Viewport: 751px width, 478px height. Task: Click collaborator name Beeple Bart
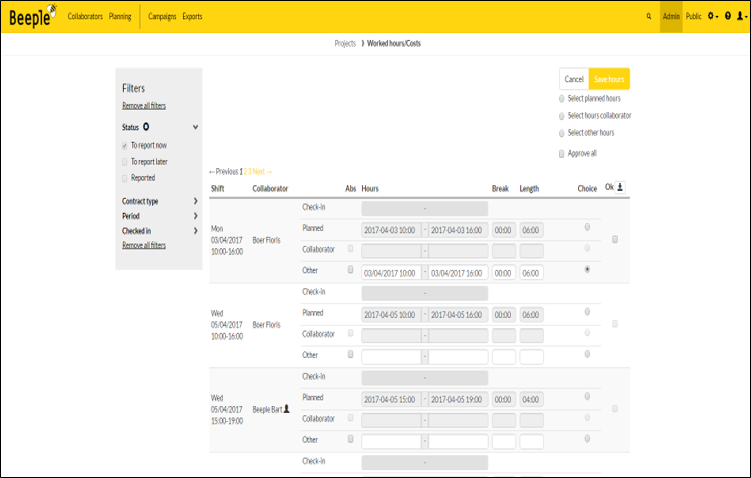coord(267,410)
